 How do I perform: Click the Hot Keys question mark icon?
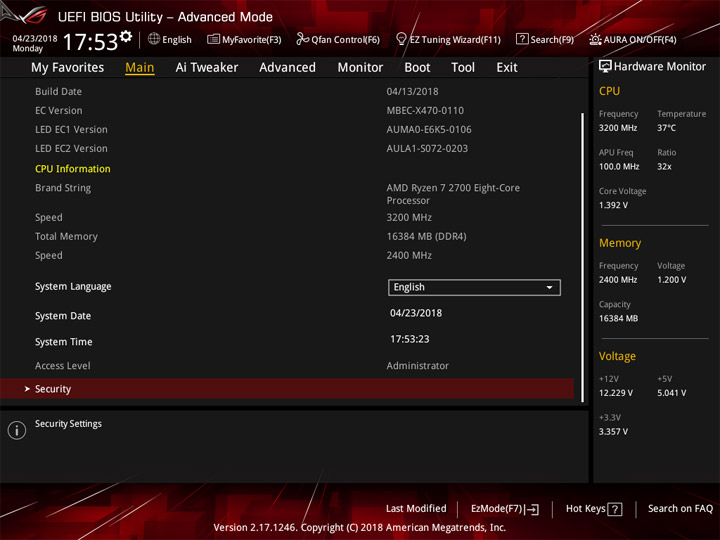click(614, 509)
